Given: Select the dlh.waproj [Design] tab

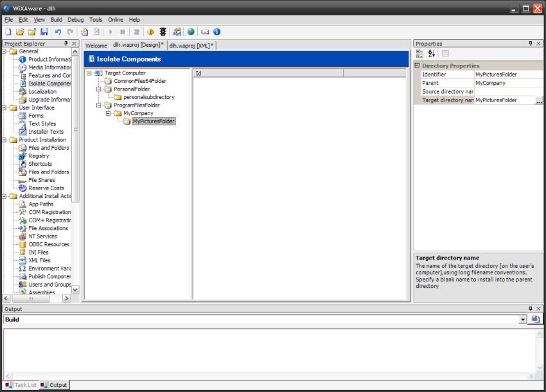Looking at the screenshot, I should pos(138,45).
